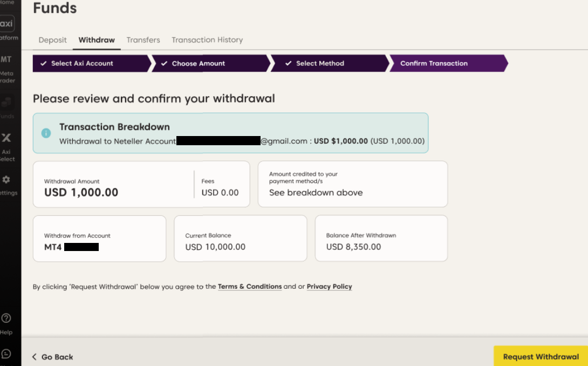Viewport: 588px width, 366px height.
Task: Click the Go Back button
Action: tap(52, 357)
